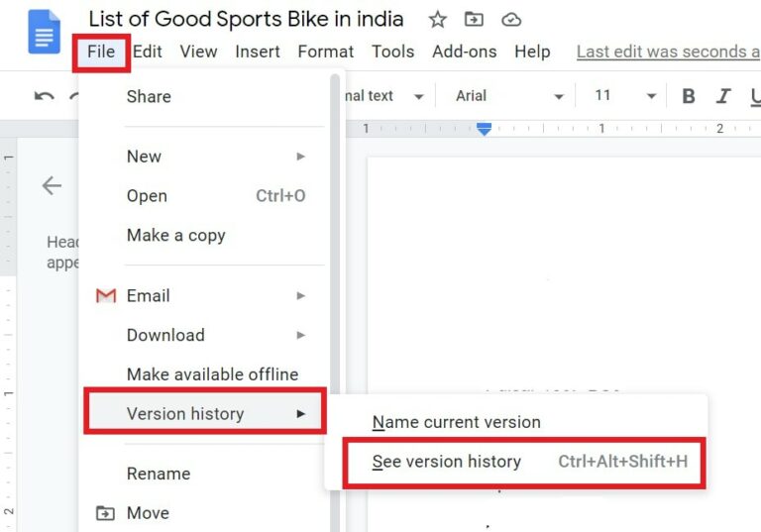Viewport: 761px width, 532px height.
Task: Open the Add-ons menu
Action: 465,52
